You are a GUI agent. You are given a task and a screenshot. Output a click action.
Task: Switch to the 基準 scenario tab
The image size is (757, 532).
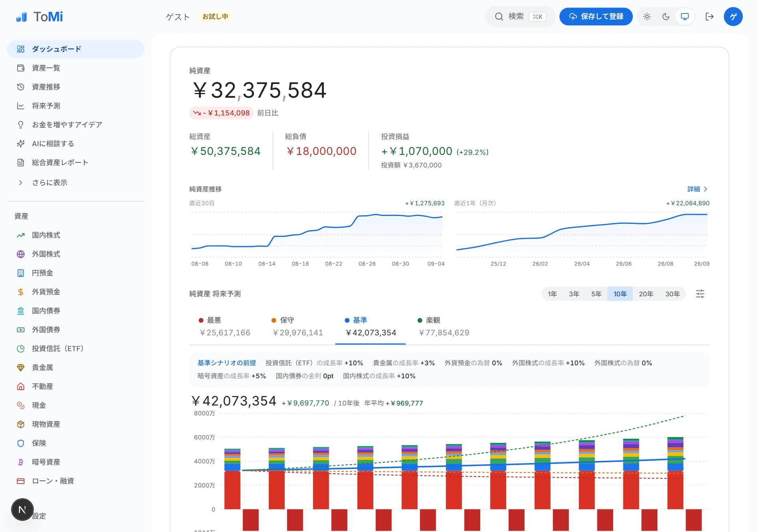(x=371, y=327)
